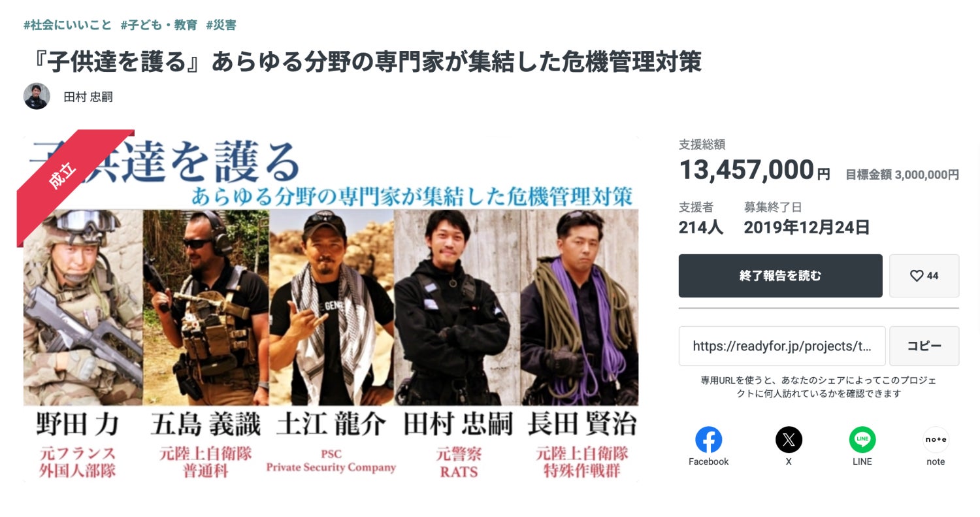Share the project on LINE
This screenshot has height=517, width=980.
pyautogui.click(x=862, y=440)
